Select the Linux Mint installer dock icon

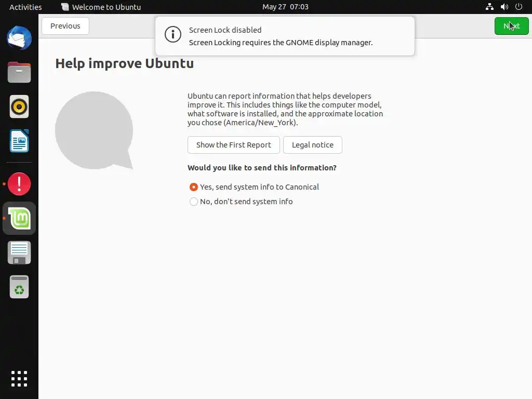coord(19,218)
